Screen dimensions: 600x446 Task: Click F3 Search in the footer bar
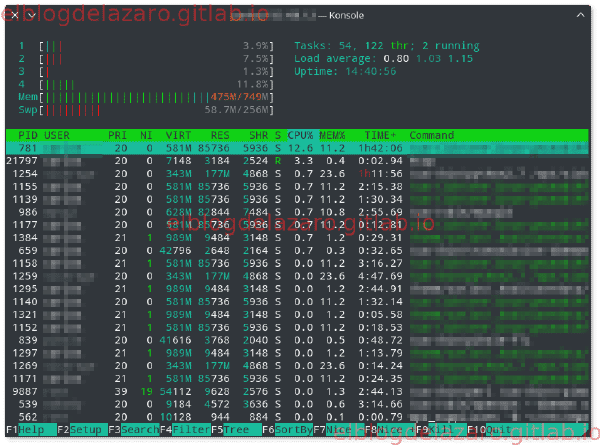[x=134, y=430]
